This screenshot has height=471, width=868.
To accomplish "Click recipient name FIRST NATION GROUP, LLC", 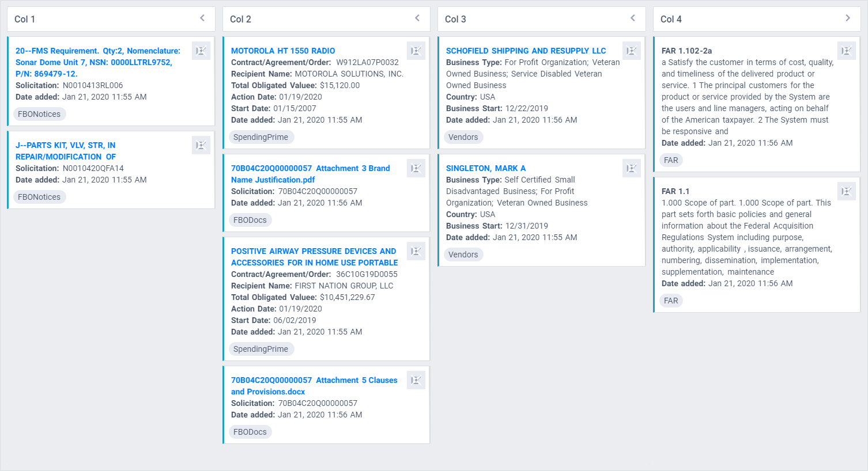I will click(x=344, y=286).
